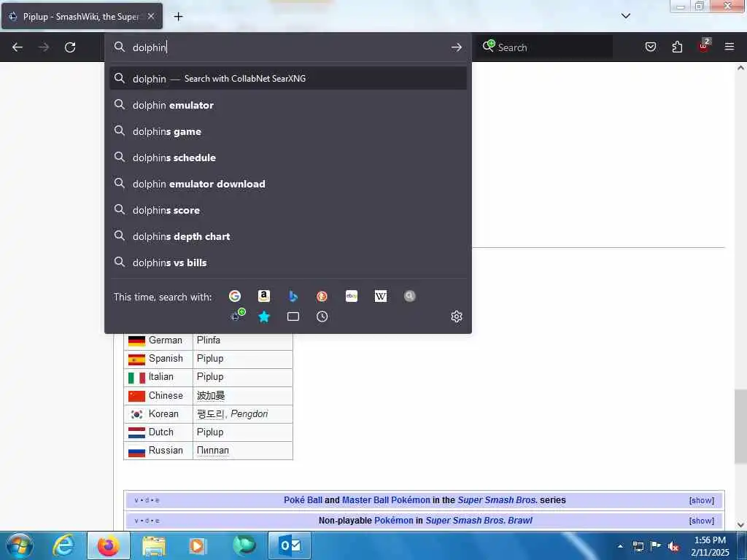Expand Poké Ball navbox with [show]
Screen dimensions: 747x560
tap(701, 500)
